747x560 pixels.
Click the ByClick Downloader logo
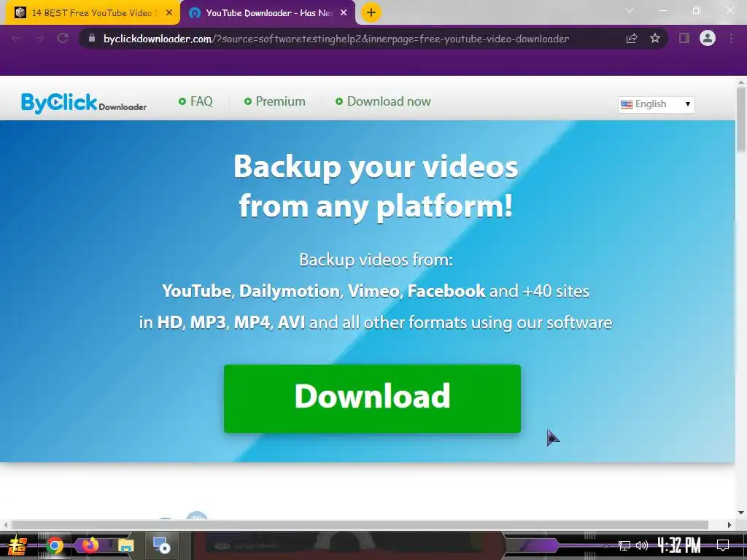coord(84,102)
